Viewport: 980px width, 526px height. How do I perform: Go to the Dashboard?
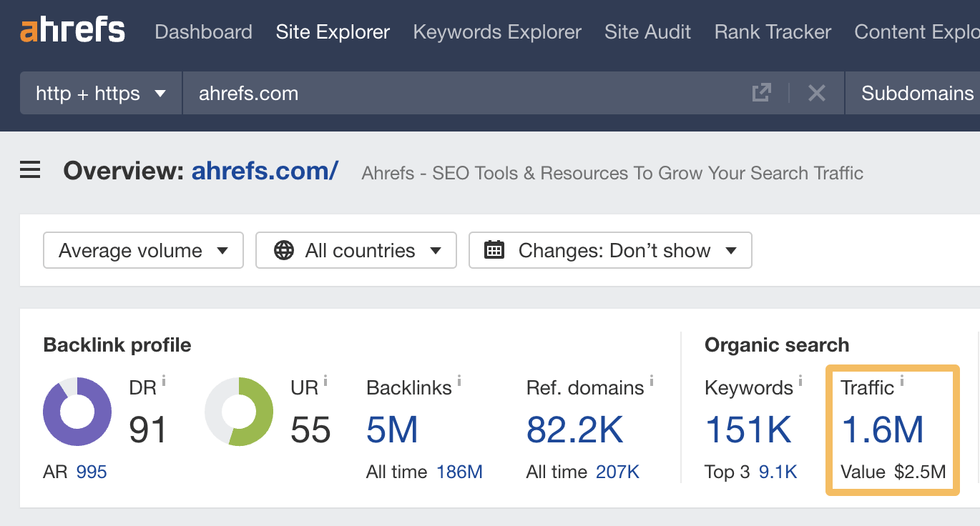click(x=203, y=31)
